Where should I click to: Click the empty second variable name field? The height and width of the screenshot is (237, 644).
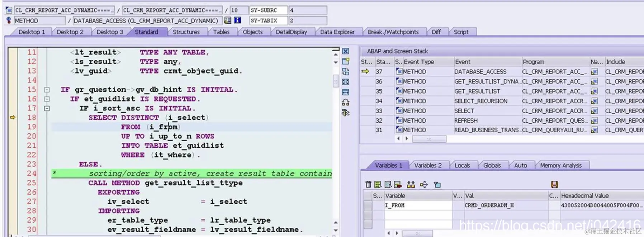click(418, 215)
